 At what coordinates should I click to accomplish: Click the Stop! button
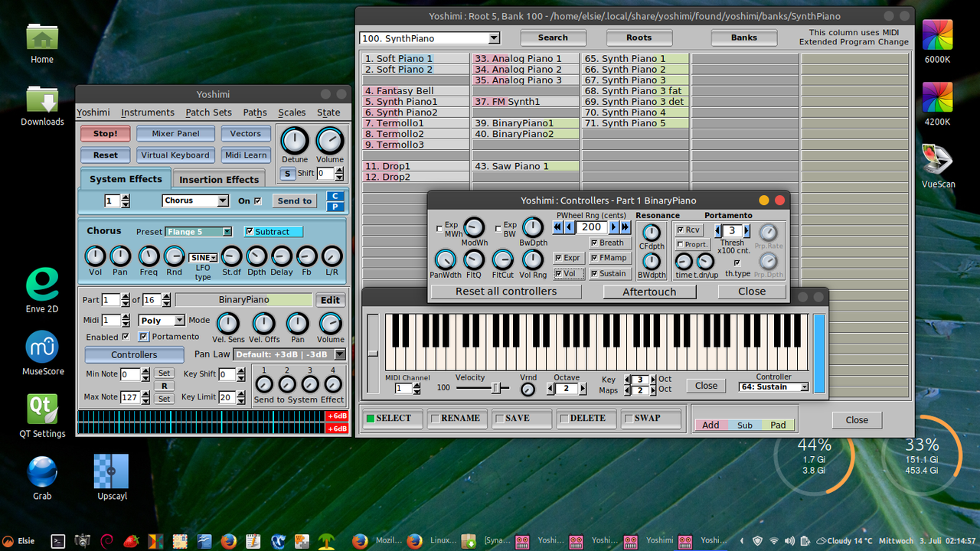[x=106, y=133]
